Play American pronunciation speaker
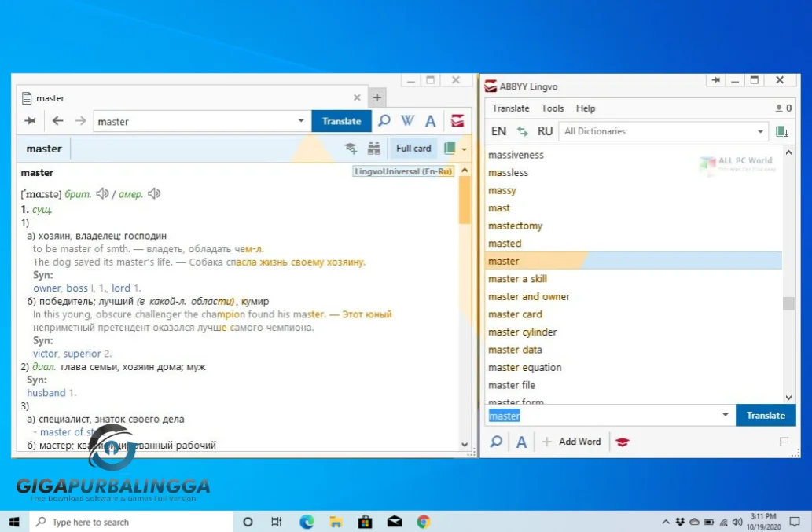 pos(154,193)
